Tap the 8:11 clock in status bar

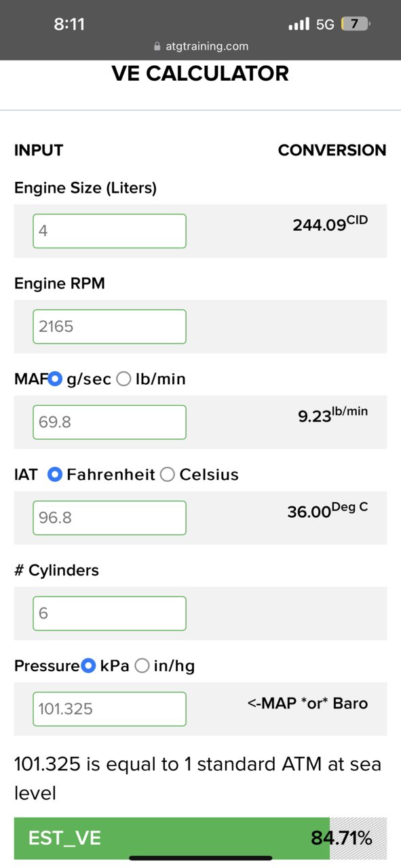coord(69,24)
